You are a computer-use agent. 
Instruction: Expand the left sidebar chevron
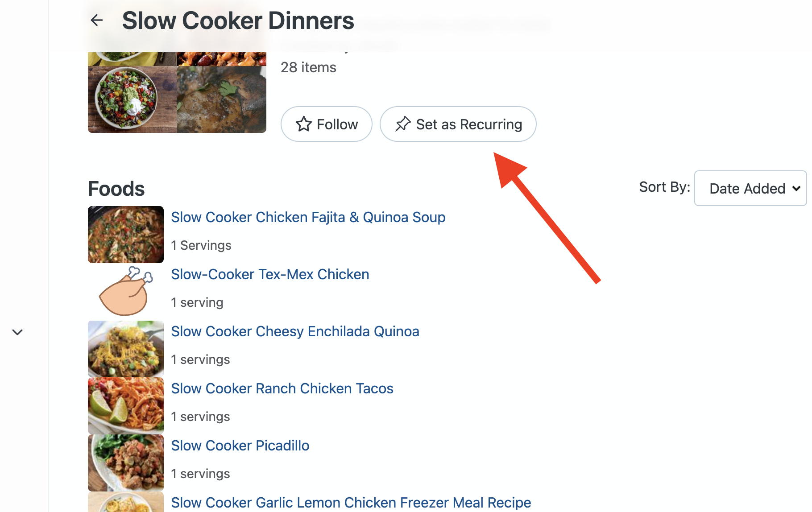[17, 332]
